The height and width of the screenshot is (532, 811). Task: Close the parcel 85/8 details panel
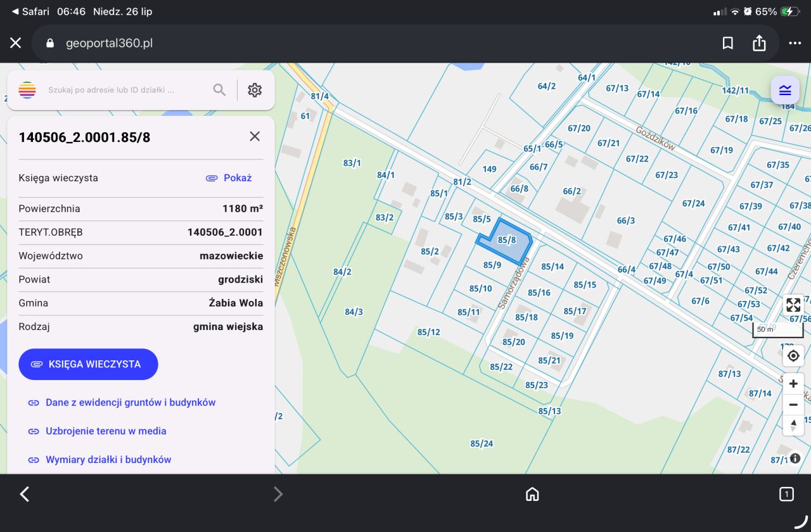[x=255, y=136]
